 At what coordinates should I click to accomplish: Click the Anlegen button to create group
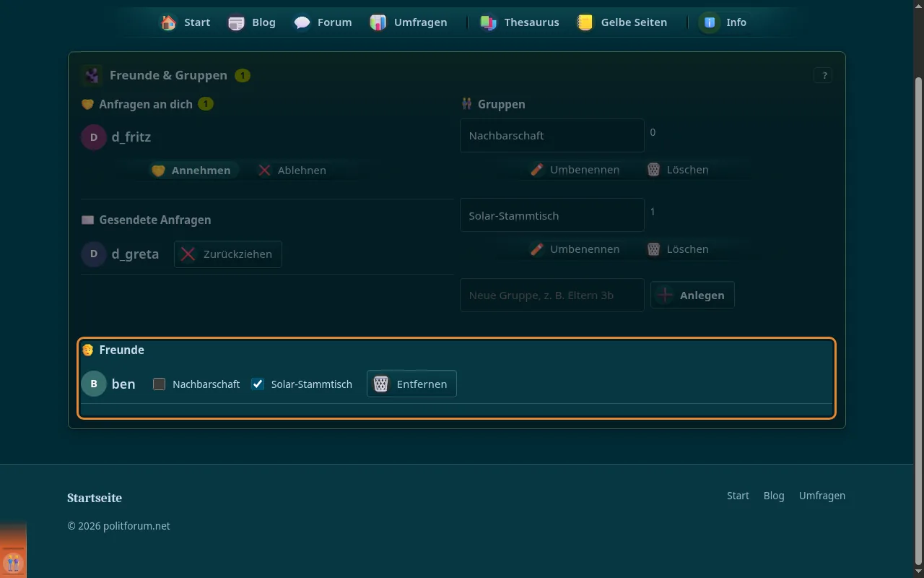pos(692,295)
